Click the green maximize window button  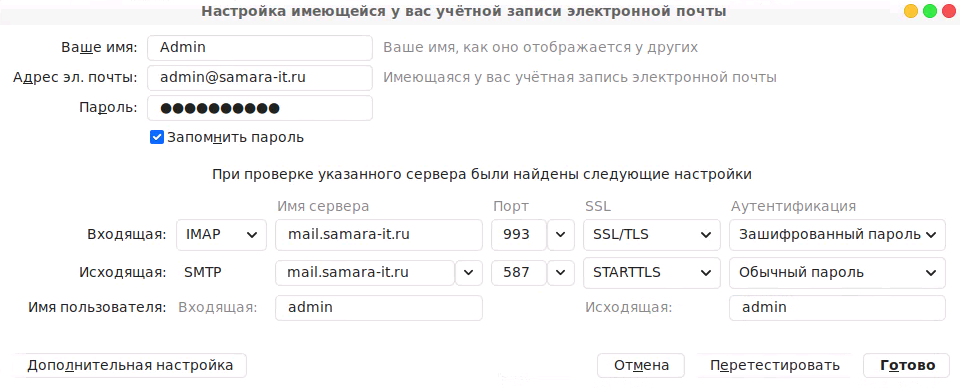coord(930,11)
